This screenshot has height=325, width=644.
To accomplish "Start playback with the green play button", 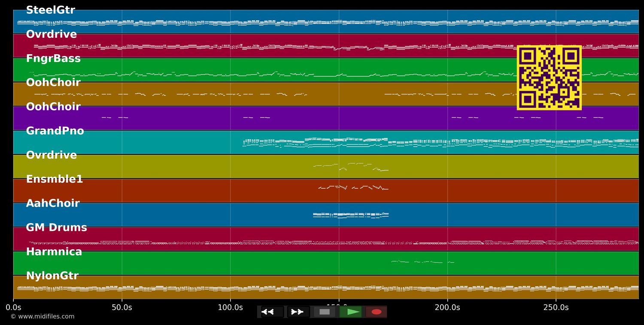I will tap(352, 312).
